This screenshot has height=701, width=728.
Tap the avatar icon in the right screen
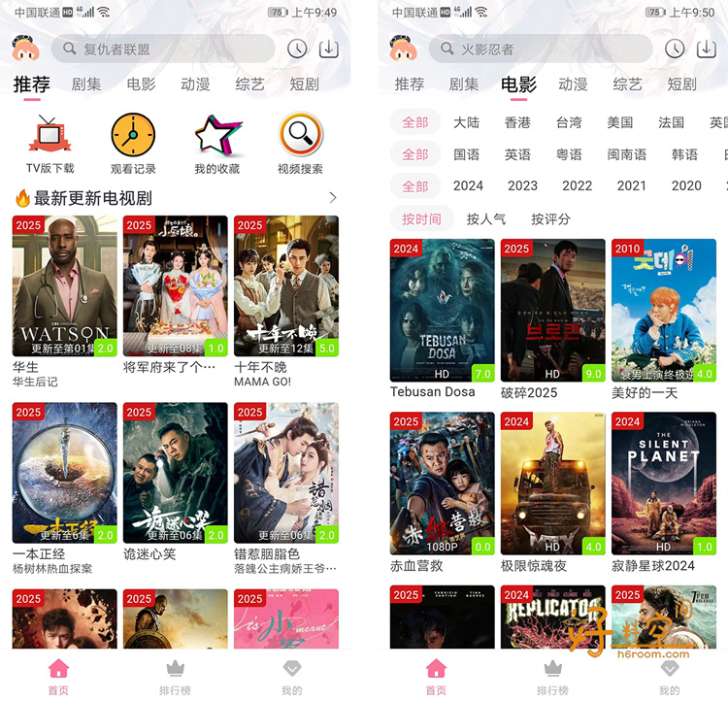(403, 49)
